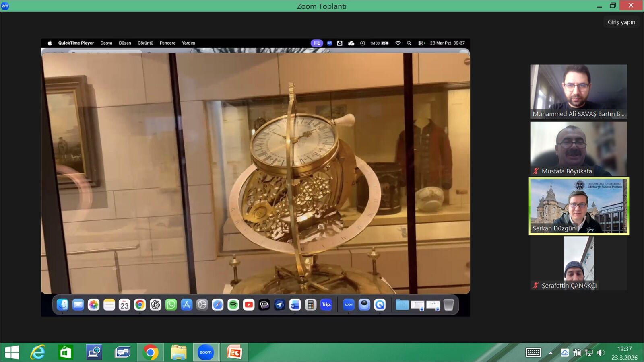The width and height of the screenshot is (644, 362).
Task: Click the Spotlight search magnifier icon
Action: [409, 43]
